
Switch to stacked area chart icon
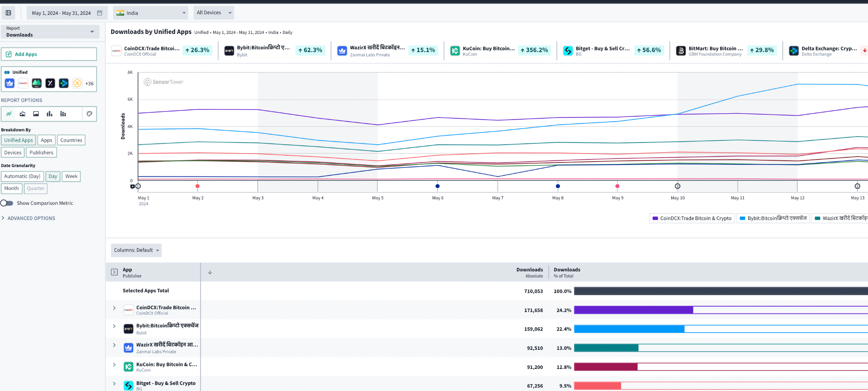point(22,114)
